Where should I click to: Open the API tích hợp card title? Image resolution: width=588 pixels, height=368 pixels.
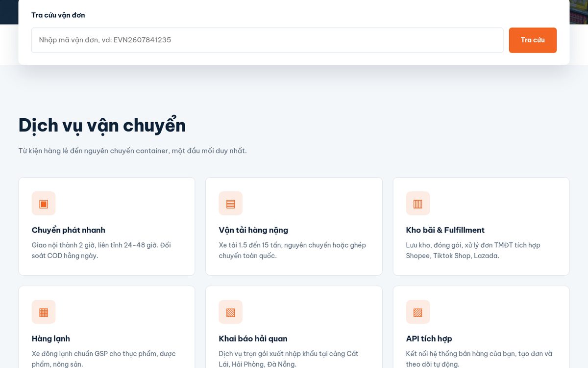click(429, 339)
